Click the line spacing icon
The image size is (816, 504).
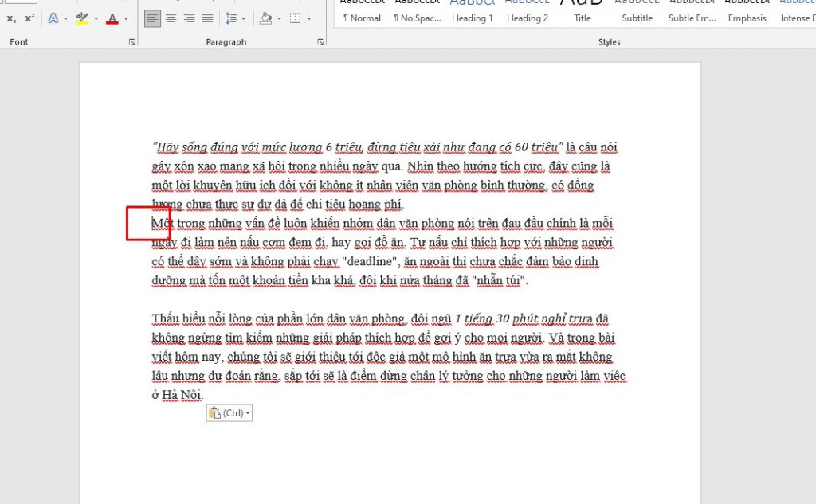(231, 18)
